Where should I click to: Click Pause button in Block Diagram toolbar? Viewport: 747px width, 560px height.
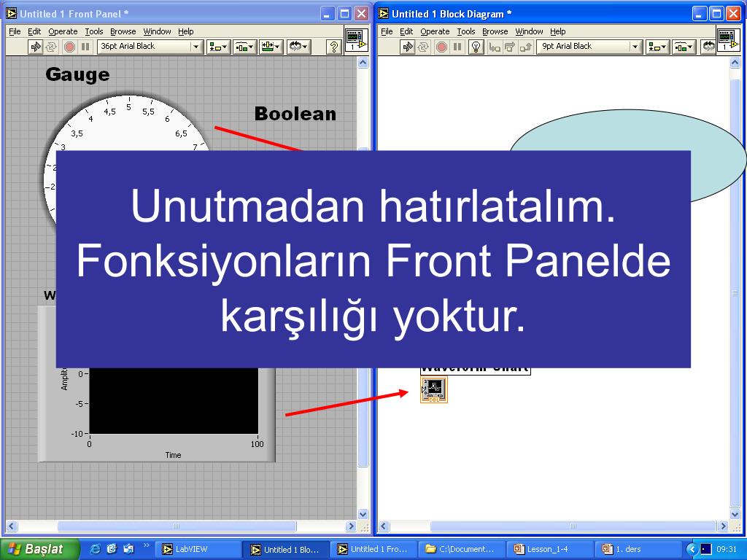tap(457, 47)
